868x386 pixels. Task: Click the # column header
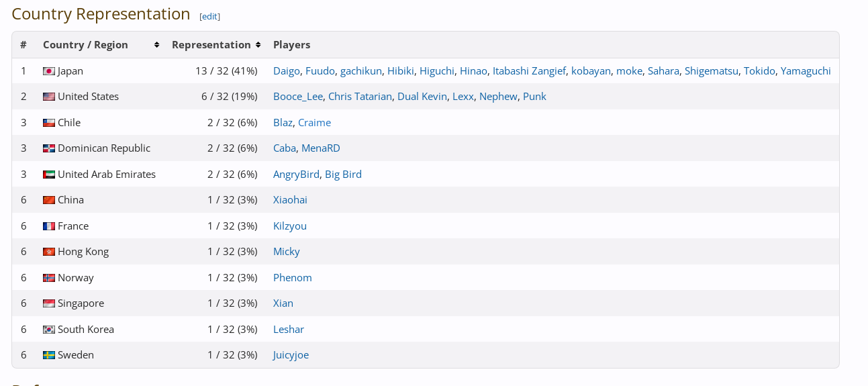(23, 45)
